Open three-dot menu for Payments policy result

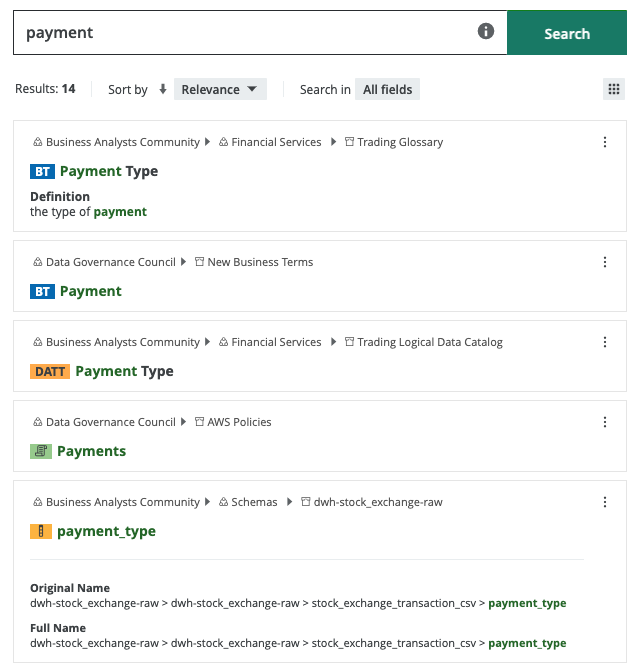click(605, 422)
